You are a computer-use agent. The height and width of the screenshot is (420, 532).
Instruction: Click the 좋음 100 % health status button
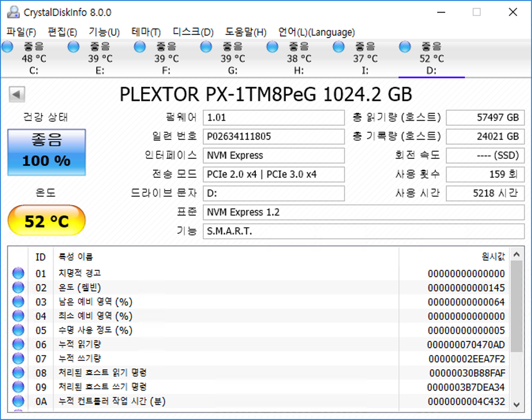[x=47, y=152]
